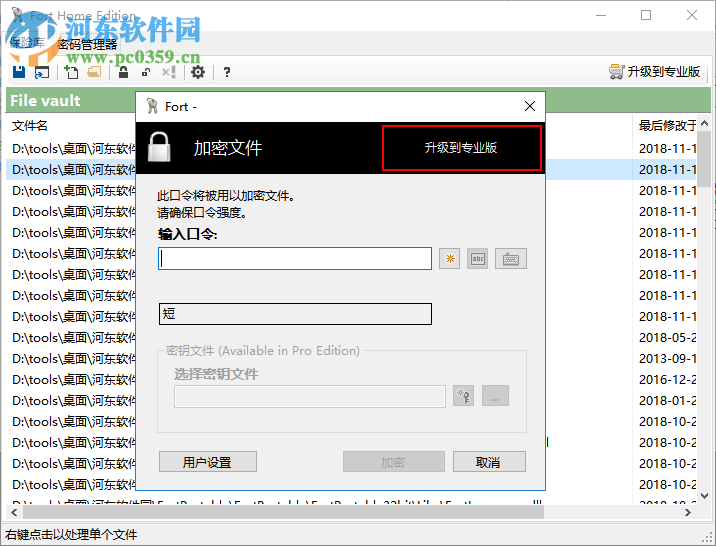Screen dimensions: 716x546
Task: Click the horizontal scrollbar left arrow
Action: [14, 512]
